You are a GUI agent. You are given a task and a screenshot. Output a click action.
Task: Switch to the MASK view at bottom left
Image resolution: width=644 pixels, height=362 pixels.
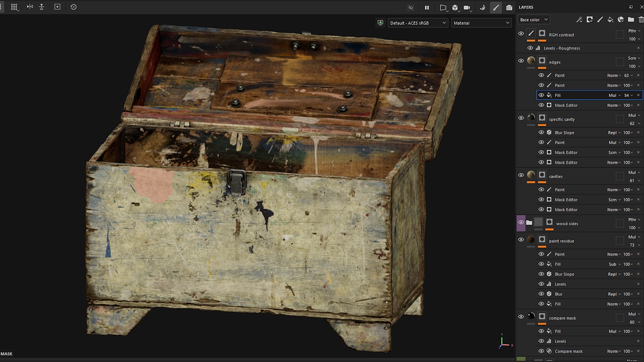tap(6, 354)
